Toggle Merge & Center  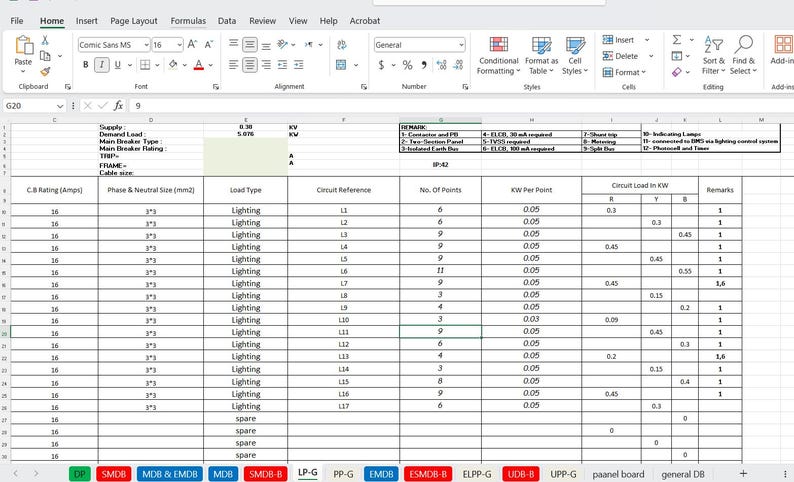[x=341, y=65]
